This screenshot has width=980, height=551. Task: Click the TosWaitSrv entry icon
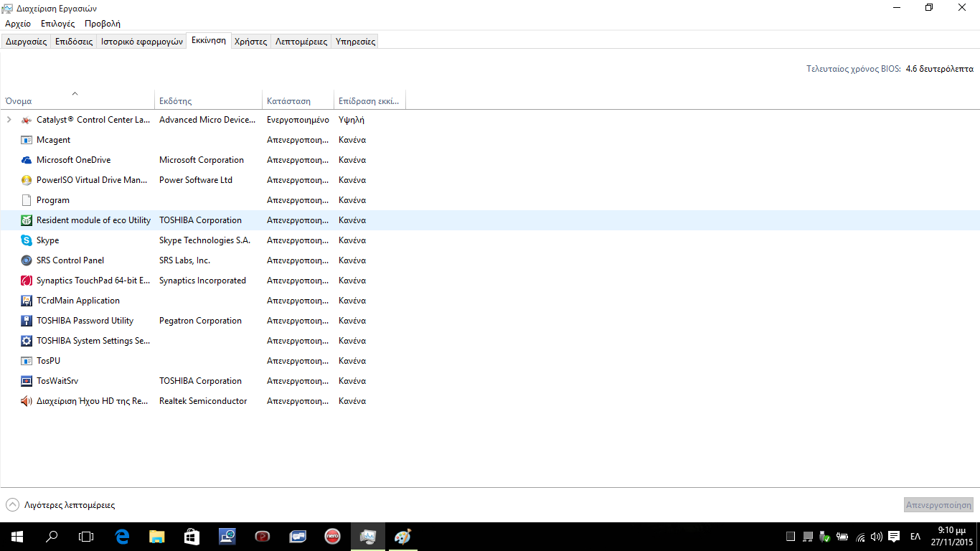coord(27,381)
